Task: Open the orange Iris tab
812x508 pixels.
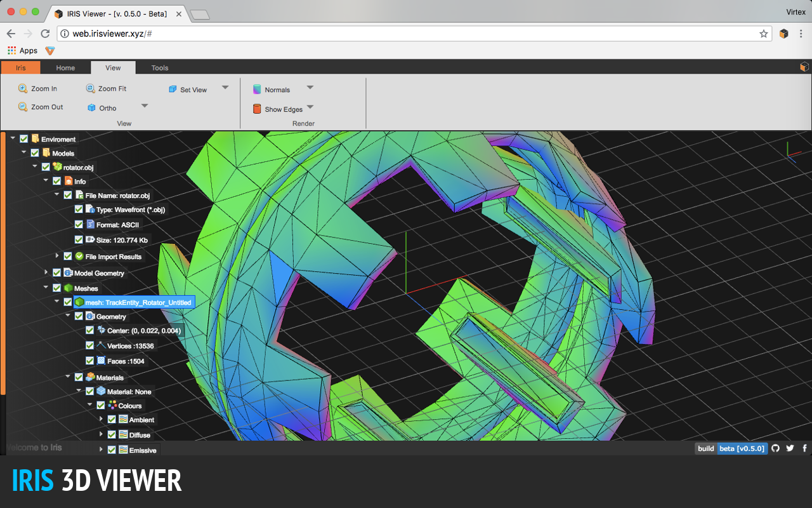Action: (21, 68)
